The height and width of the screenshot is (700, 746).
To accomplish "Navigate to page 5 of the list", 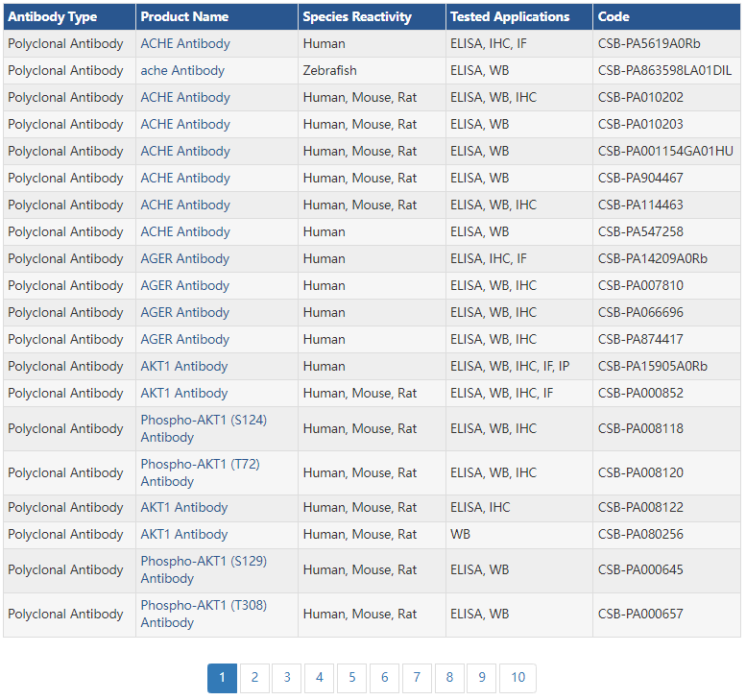I will tap(351, 678).
